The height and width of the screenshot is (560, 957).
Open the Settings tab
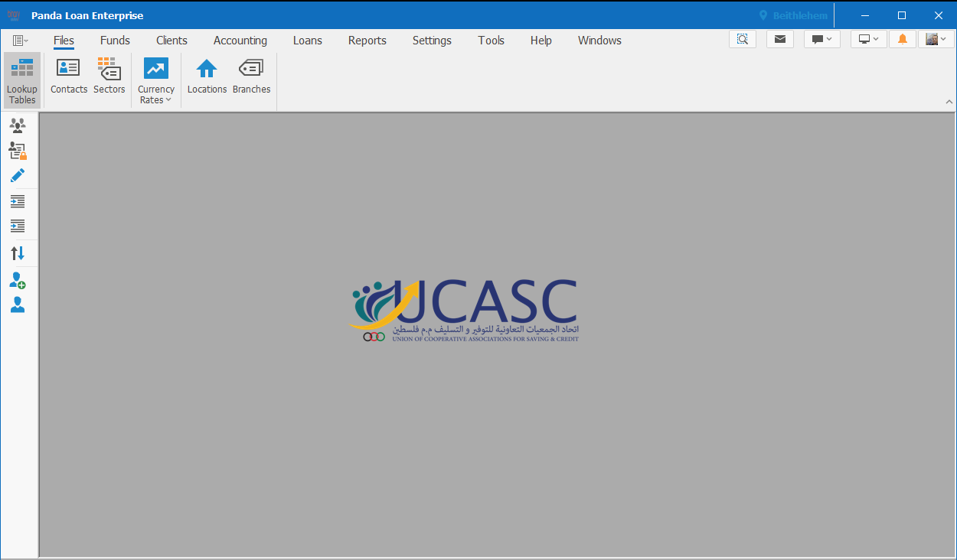[x=432, y=41]
